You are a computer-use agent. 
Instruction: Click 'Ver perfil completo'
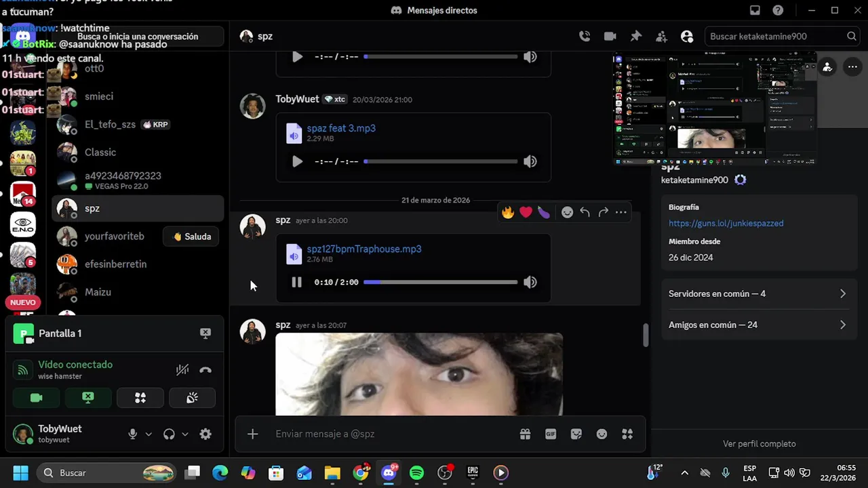(759, 444)
